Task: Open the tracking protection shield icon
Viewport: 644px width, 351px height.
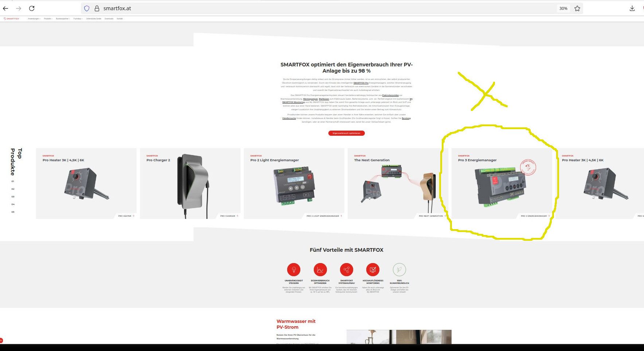Action: click(87, 8)
